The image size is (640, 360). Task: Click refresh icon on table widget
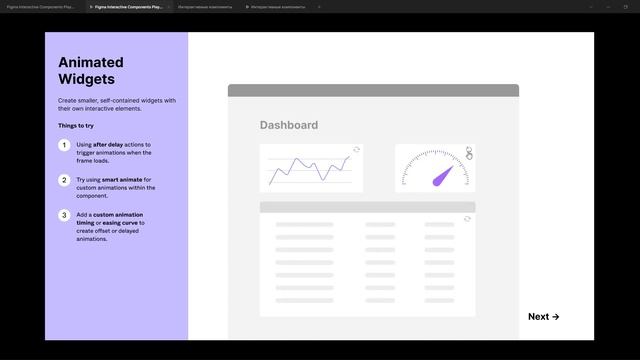click(467, 219)
